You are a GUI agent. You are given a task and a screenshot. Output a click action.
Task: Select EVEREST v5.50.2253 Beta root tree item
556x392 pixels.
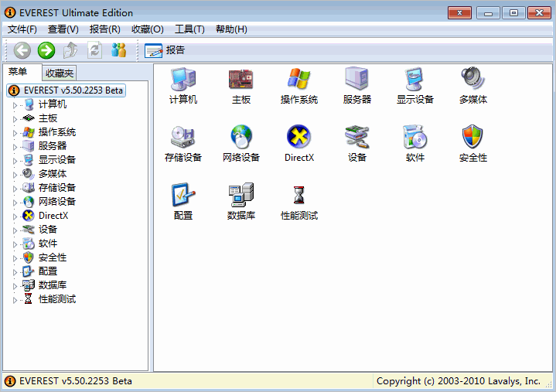(67, 90)
